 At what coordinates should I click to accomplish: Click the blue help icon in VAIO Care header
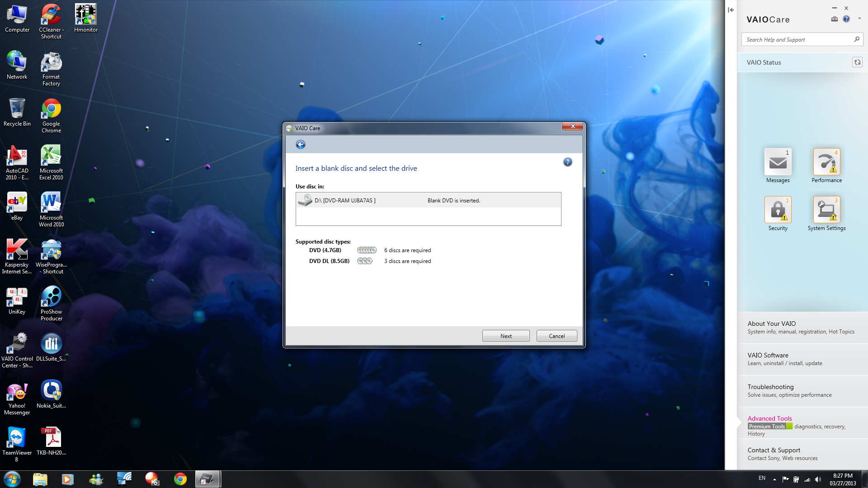coord(846,19)
